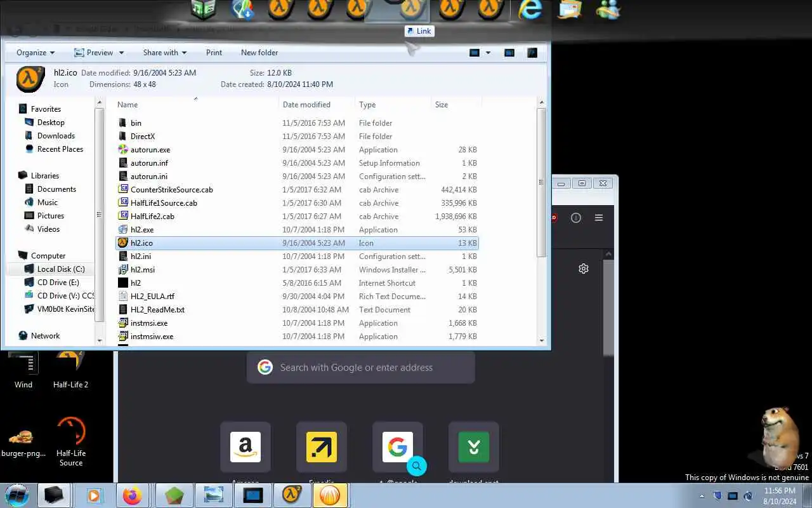Image resolution: width=812 pixels, height=508 pixels.
Task: Open Firefox from the taskbar
Action: (133, 495)
